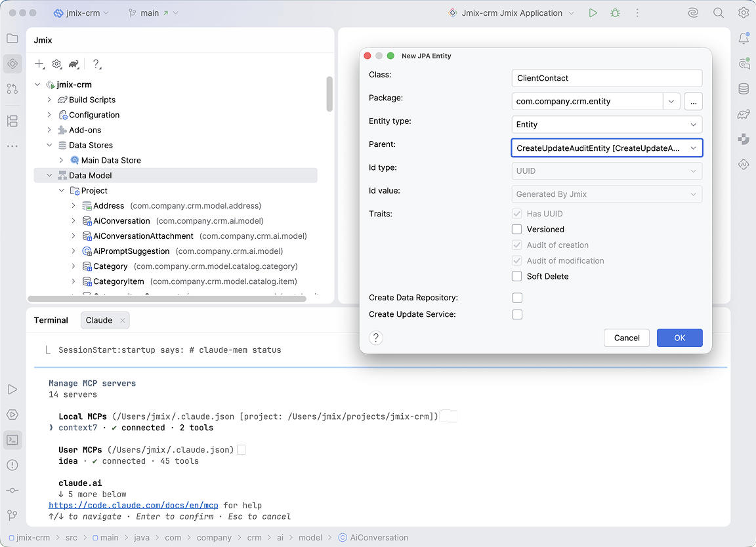Viewport: 756px width, 547px height.
Task: Click the Gradle elephant icon in Jmix toolbar
Action: pyautogui.click(x=73, y=64)
